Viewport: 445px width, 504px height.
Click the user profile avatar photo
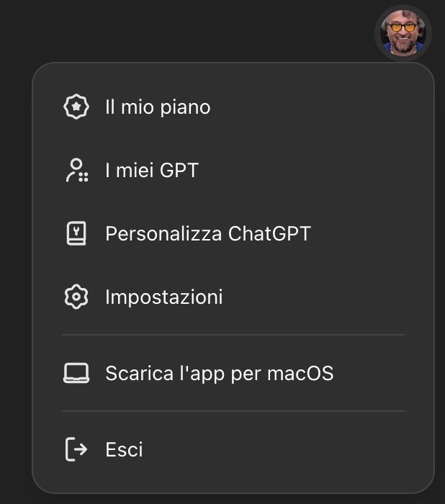(403, 32)
